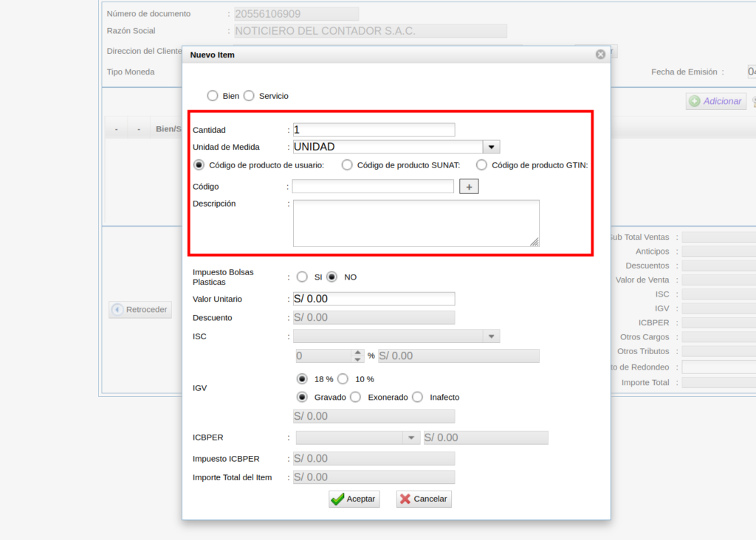This screenshot has height=540, width=756.
Task: Mark the item as Inafecto
Action: (417, 397)
